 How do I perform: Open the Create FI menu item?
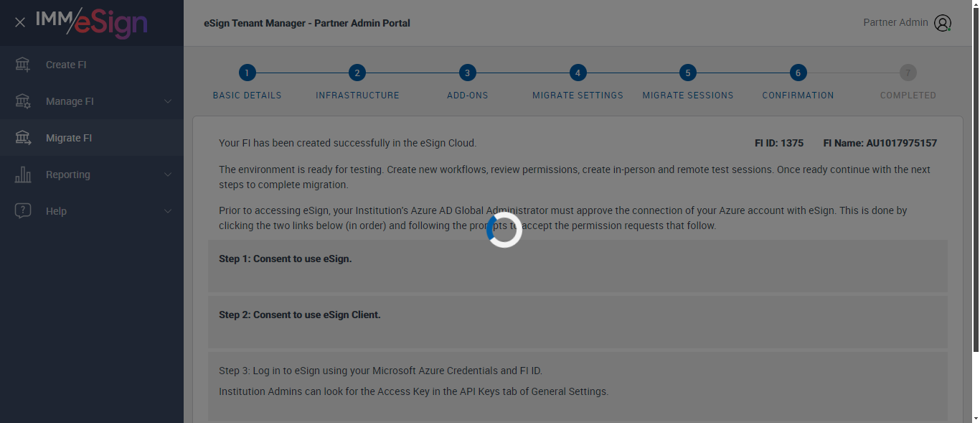click(66, 65)
